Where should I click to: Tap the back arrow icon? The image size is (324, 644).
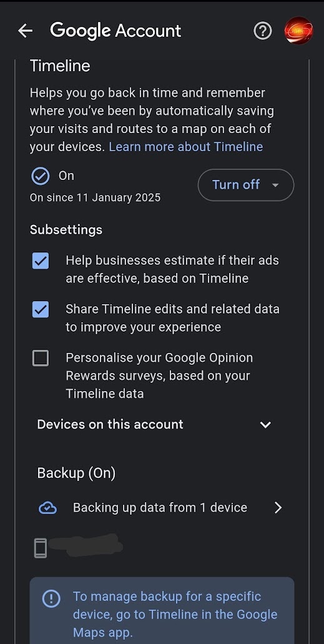click(25, 31)
